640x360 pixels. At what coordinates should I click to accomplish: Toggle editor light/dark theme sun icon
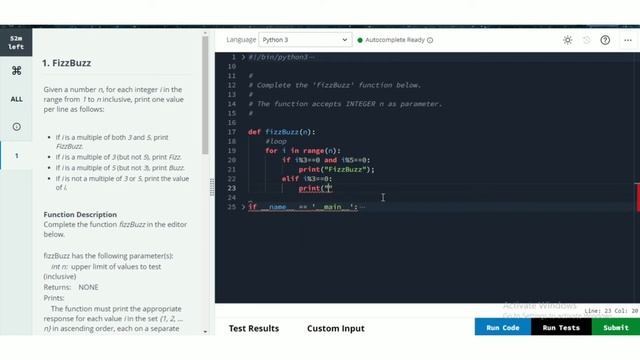[x=567, y=40]
